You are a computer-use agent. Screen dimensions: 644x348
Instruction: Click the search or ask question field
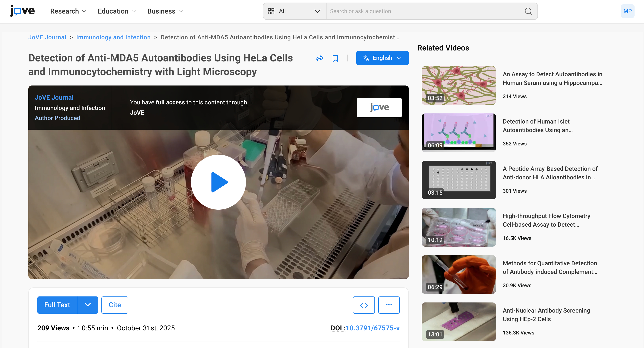pos(425,11)
